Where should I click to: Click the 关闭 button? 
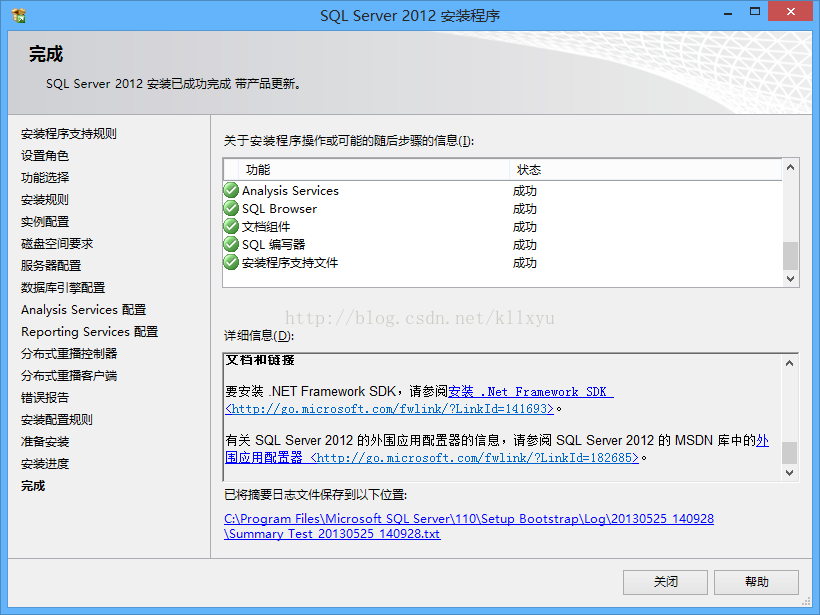pyautogui.click(x=665, y=582)
